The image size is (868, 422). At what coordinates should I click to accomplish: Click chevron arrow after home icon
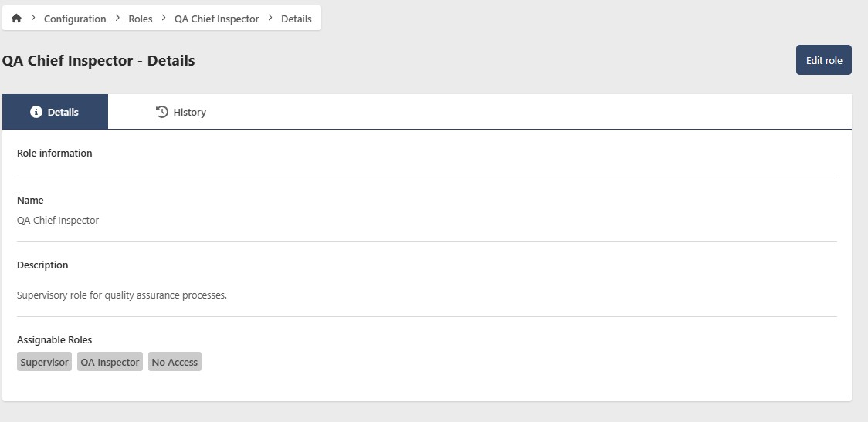pos(33,19)
